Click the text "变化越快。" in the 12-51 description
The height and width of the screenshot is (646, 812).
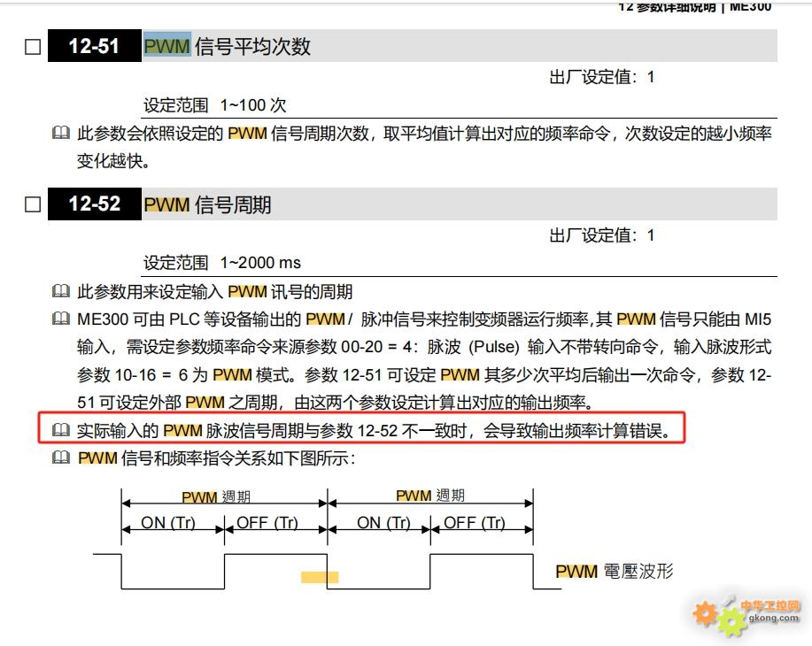114,161
